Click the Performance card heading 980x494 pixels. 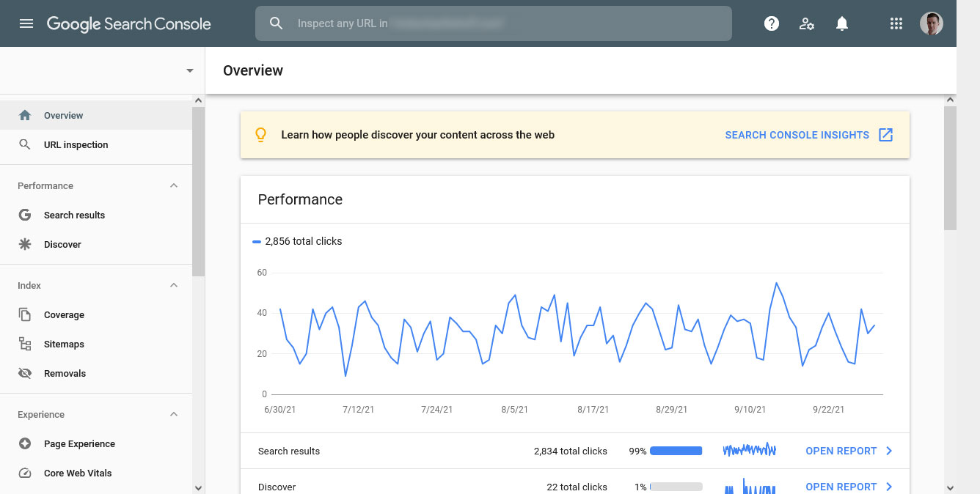300,199
